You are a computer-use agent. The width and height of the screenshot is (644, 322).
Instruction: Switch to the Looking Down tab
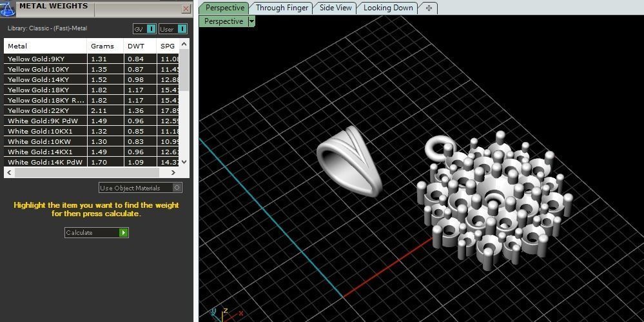[388, 8]
